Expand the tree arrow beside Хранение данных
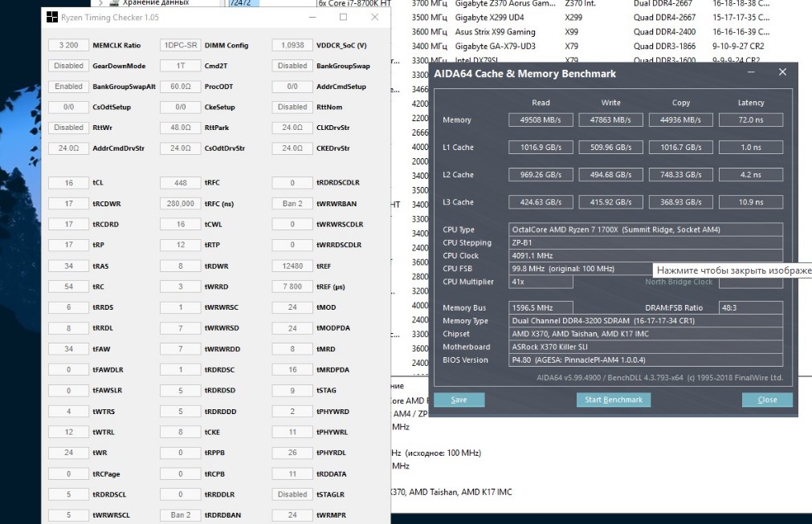Image resolution: width=812 pixels, height=524 pixels. pos(100,2)
